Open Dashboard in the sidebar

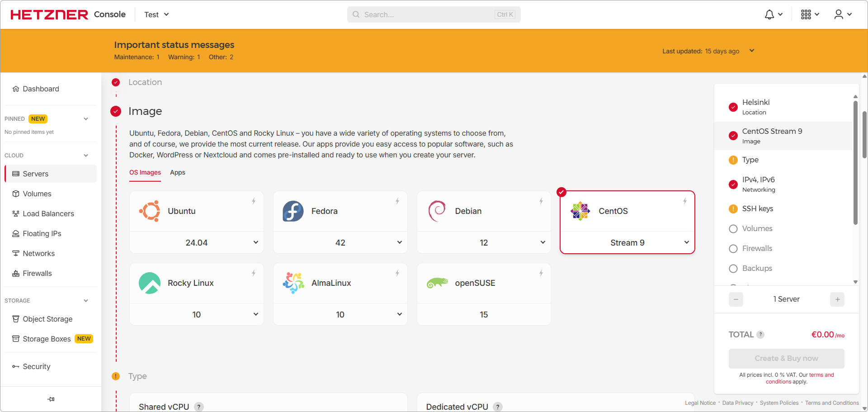click(51, 89)
